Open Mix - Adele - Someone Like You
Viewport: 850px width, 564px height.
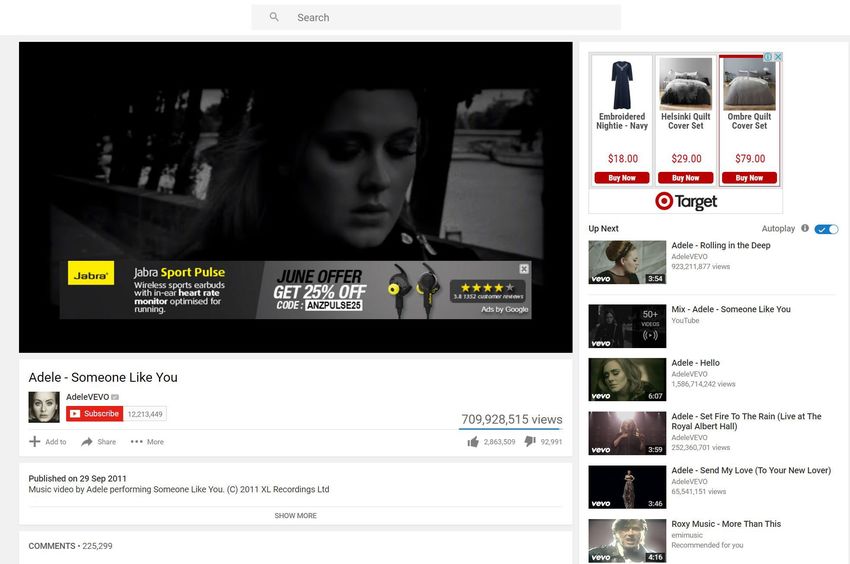point(731,309)
